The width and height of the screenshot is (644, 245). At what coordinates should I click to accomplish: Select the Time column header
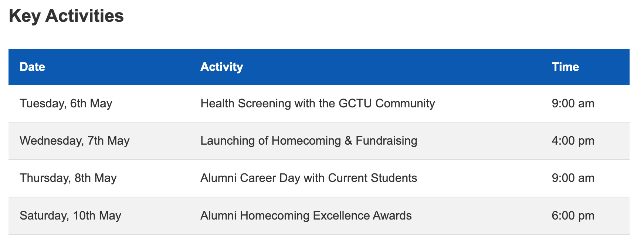[565, 67]
